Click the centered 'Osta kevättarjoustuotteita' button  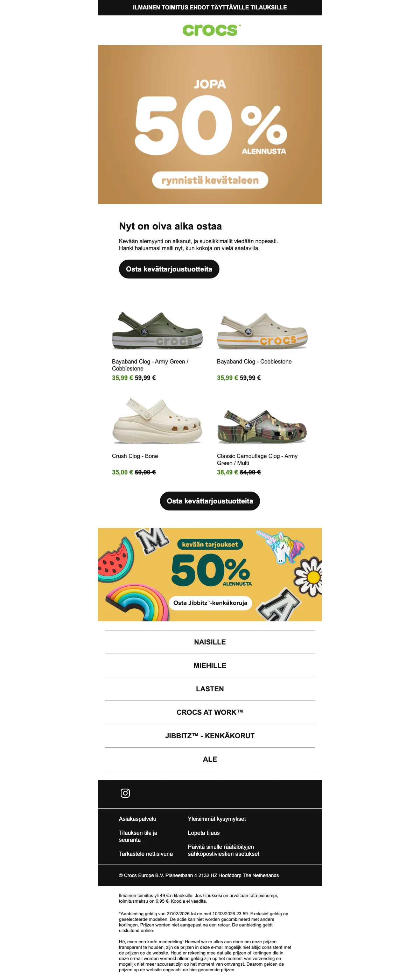point(210,501)
